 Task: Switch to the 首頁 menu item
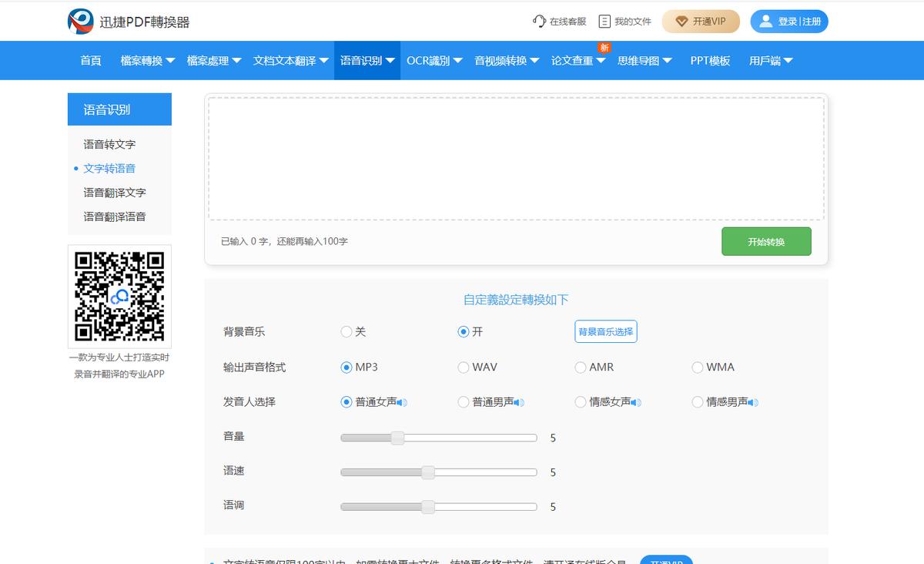(x=89, y=60)
